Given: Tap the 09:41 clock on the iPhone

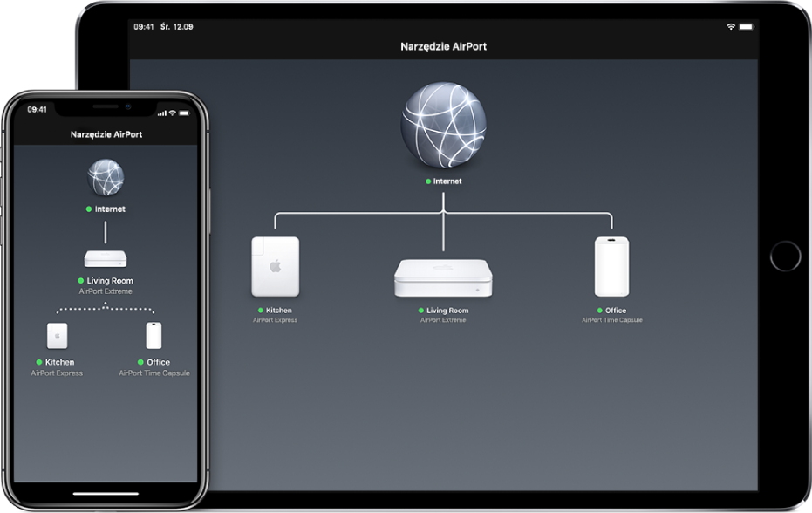Looking at the screenshot, I should point(37,109).
